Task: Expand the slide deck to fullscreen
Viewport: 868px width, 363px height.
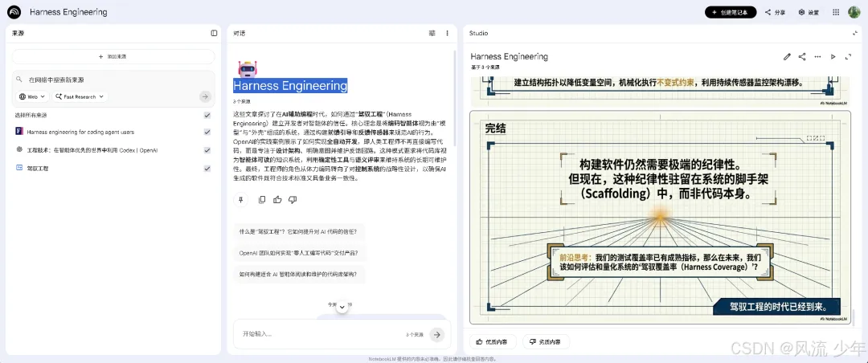Action: (848, 56)
